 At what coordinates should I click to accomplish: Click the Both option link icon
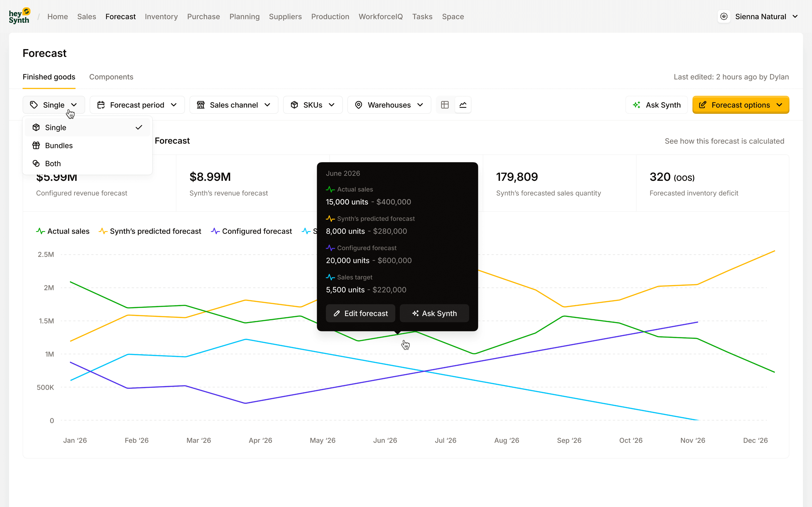[x=36, y=164]
